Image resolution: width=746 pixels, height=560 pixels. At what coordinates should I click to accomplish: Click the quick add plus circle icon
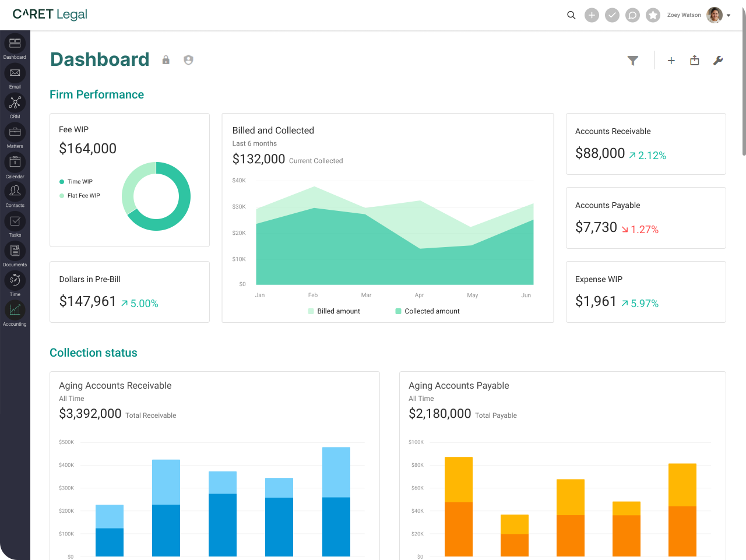pos(592,15)
